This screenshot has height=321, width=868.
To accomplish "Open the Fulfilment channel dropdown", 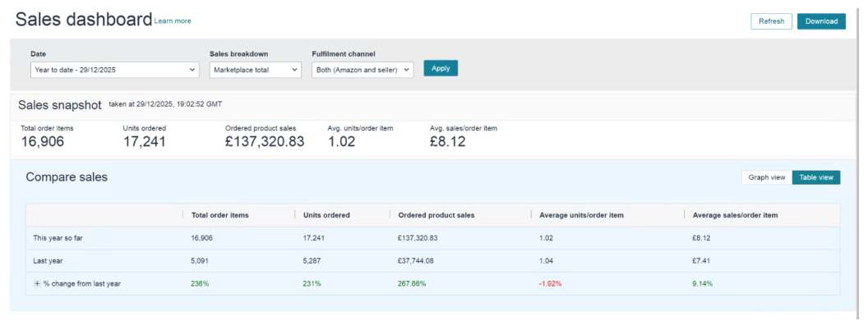I will [362, 70].
